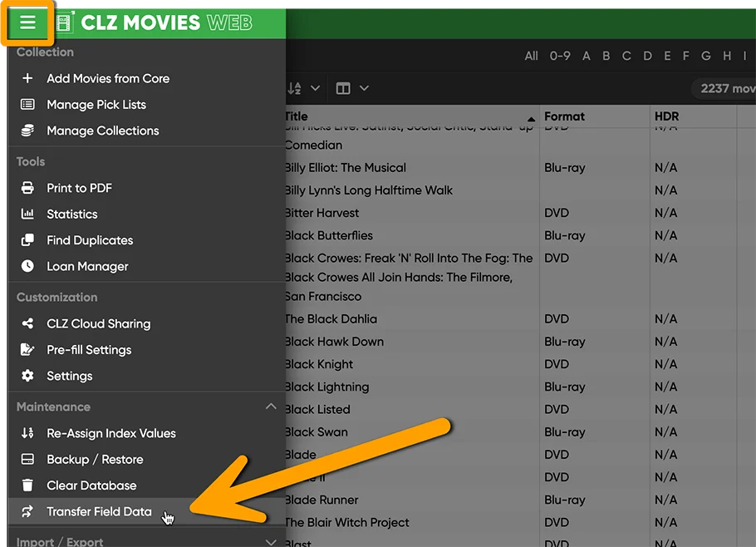Filter alphabet bar by letter A
The height and width of the screenshot is (547, 756).
587,56
